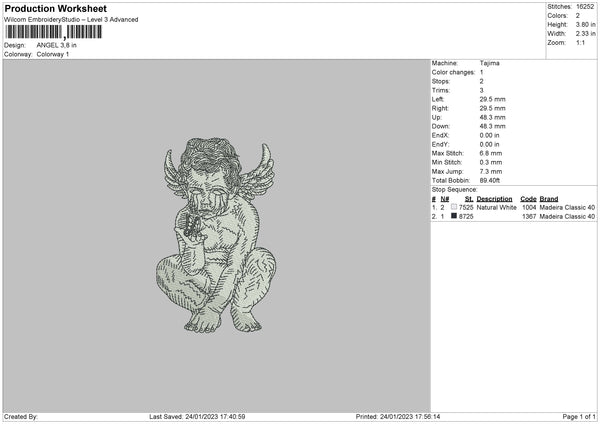Click the Production Worksheet title
Screen dimensions: 600x424
[x=55, y=8]
